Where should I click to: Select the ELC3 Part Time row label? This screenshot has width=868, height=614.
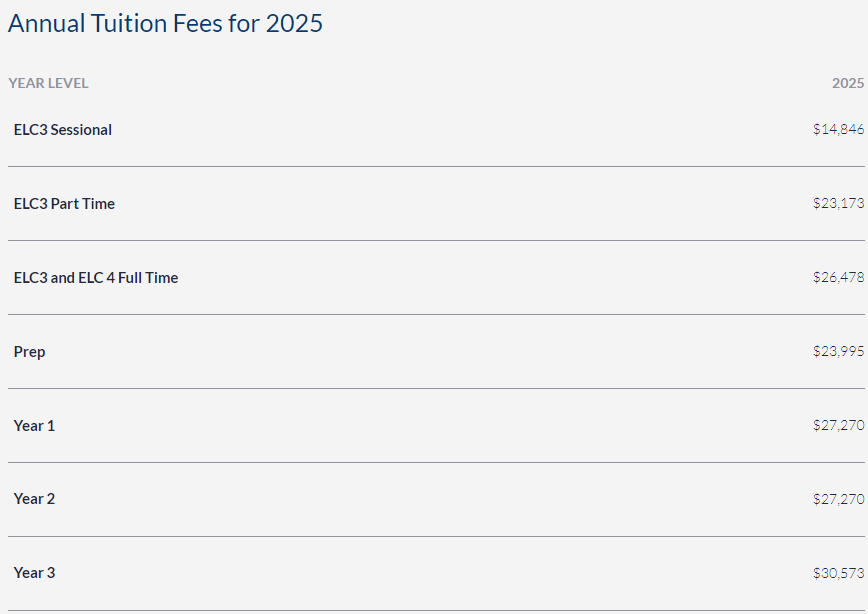tap(64, 204)
